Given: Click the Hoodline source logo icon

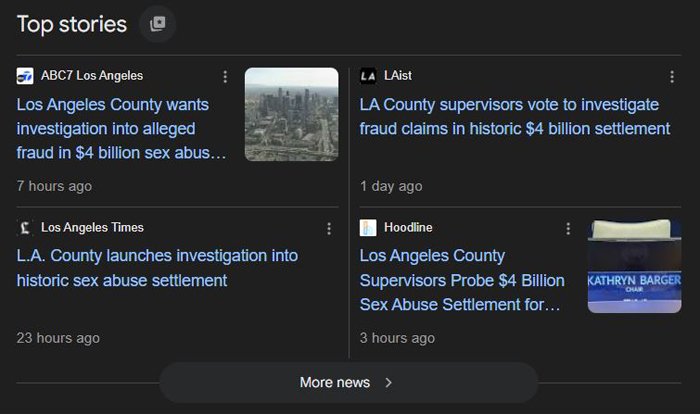Looking at the screenshot, I should [x=368, y=228].
